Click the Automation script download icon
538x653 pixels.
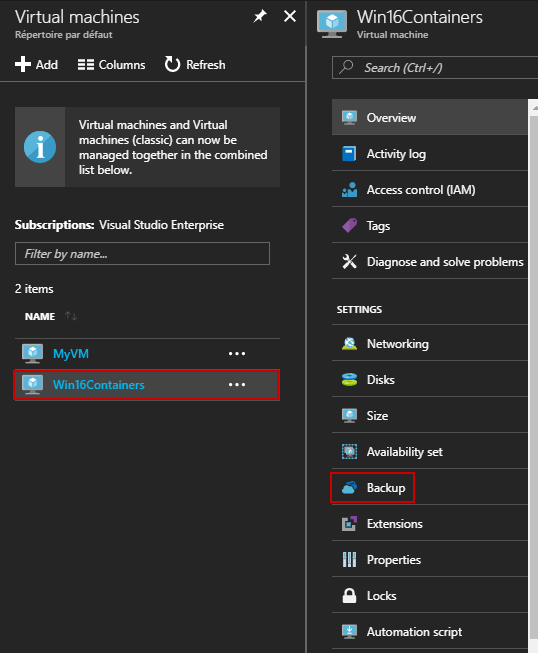click(349, 632)
